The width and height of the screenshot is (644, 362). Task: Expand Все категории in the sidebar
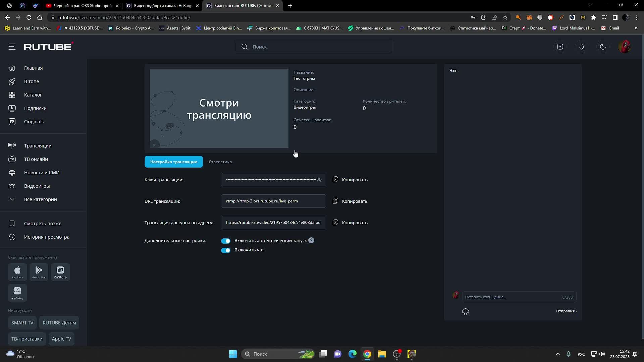(40, 199)
